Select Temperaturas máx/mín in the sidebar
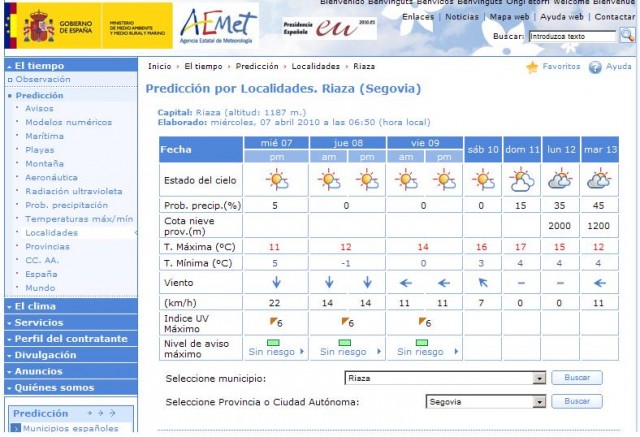This screenshot has height=437, width=640. pyautogui.click(x=79, y=219)
